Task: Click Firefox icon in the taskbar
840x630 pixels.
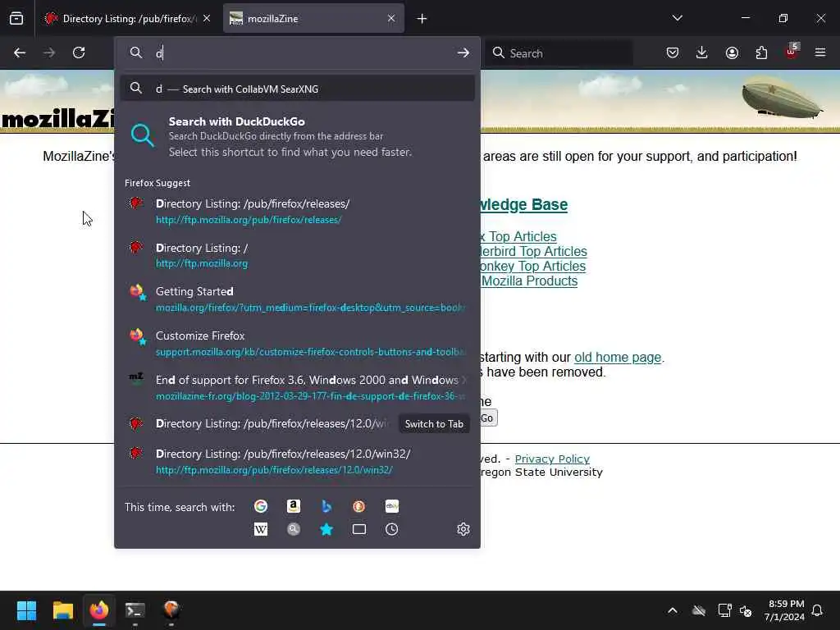Action: click(x=99, y=610)
